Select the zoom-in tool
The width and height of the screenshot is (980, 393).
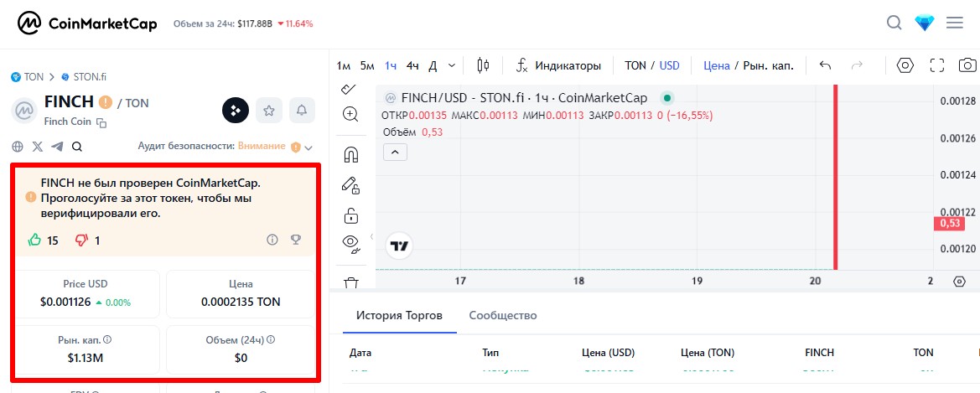pos(350,114)
